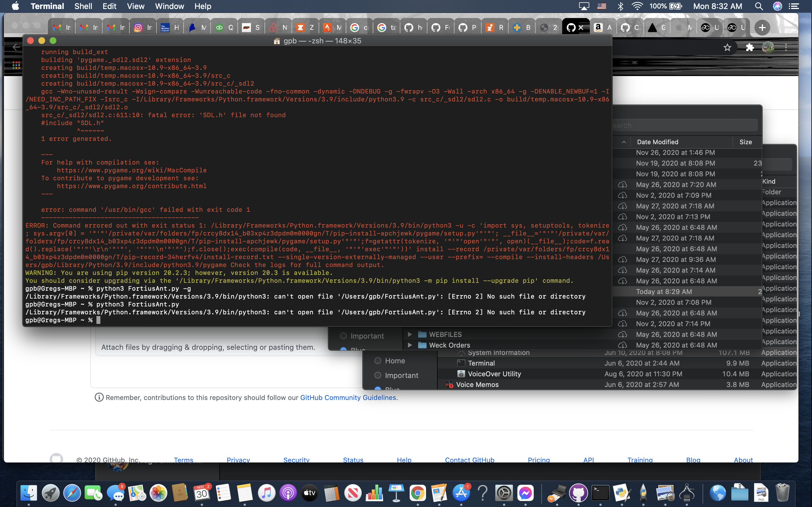812x507 pixels.
Task: Select the Important radio button
Action: point(378,375)
